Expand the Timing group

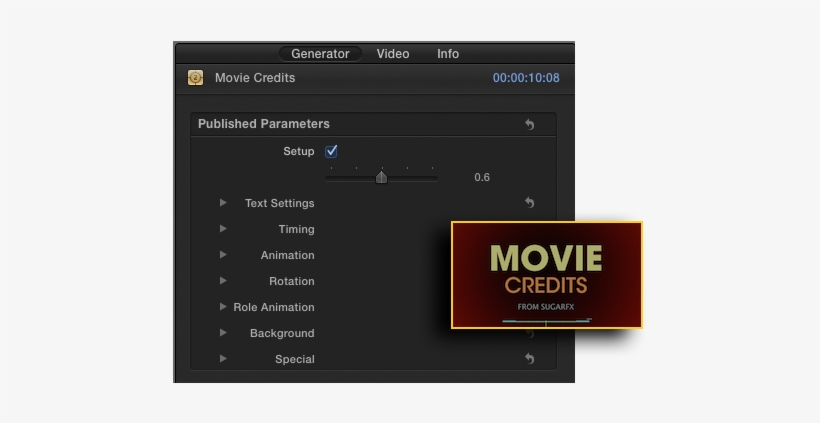click(223, 228)
